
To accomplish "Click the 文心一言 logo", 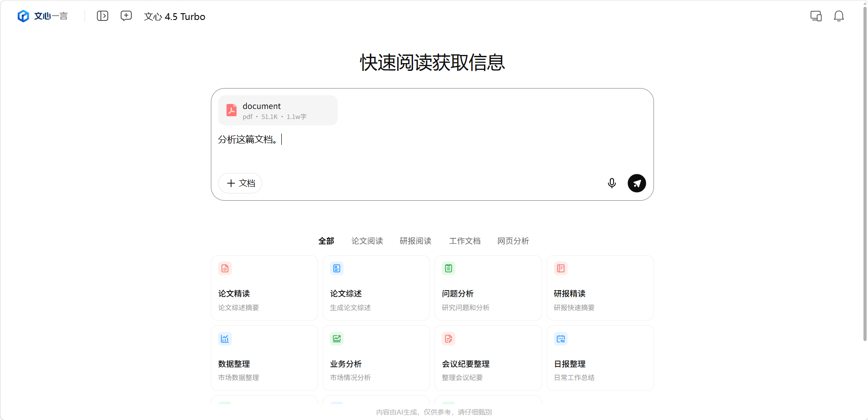I will click(42, 16).
